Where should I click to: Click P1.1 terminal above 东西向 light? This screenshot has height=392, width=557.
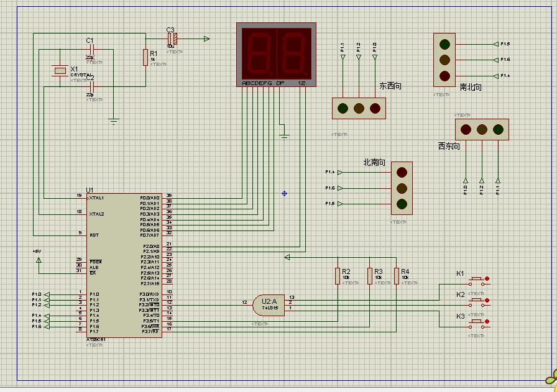[343, 57]
